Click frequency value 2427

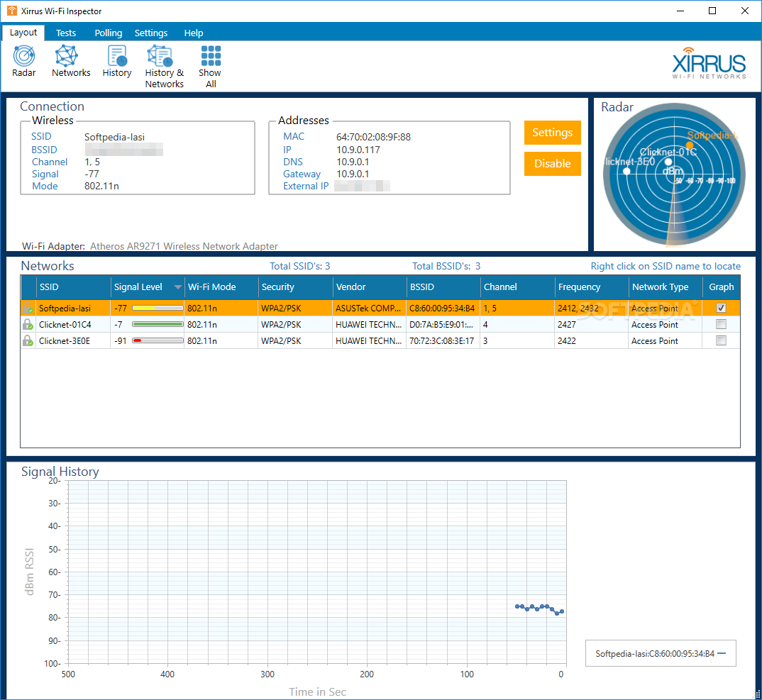coord(567,325)
